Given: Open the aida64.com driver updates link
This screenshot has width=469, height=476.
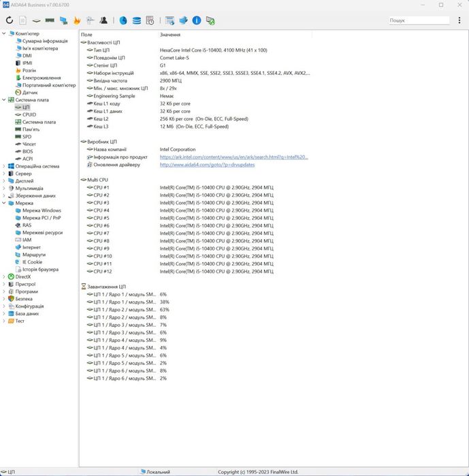Looking at the screenshot, I should pyautogui.click(x=207, y=165).
